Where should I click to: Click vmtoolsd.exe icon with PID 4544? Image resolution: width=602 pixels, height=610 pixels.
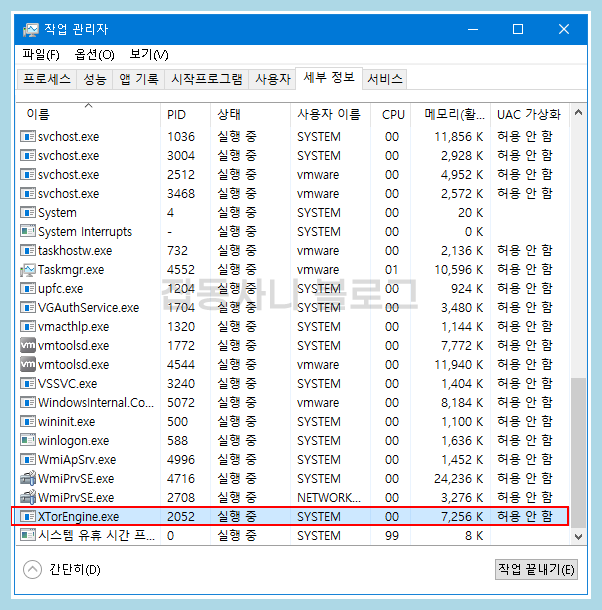28,365
